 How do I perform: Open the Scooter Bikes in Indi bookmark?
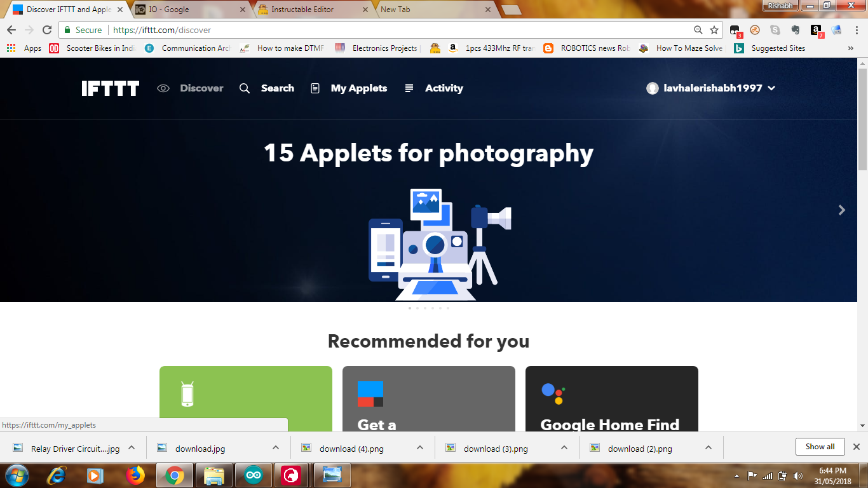click(93, 48)
